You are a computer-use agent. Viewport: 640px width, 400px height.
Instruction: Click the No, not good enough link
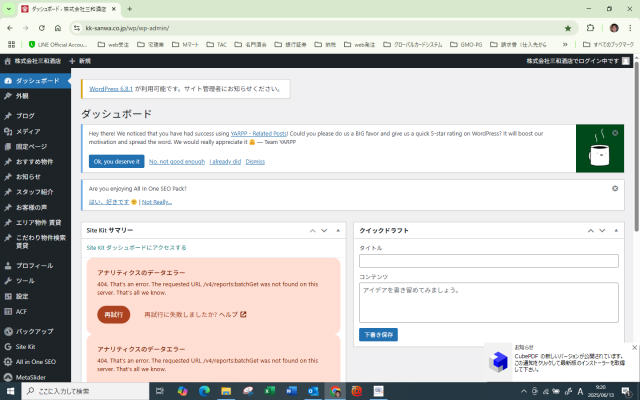(x=177, y=162)
